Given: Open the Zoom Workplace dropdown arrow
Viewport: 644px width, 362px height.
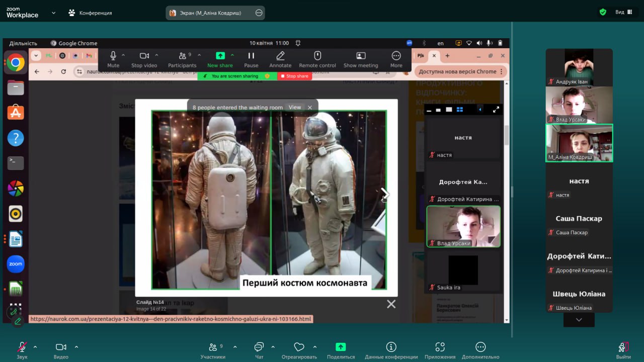Looking at the screenshot, I should pos(53,13).
